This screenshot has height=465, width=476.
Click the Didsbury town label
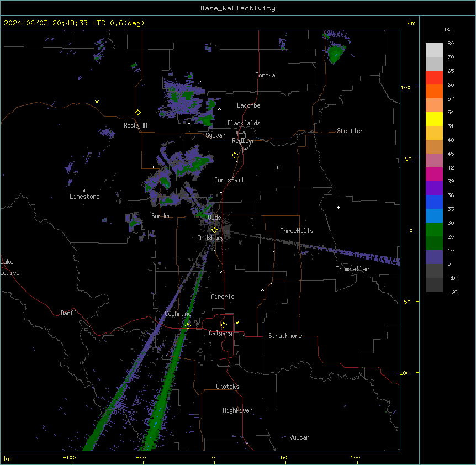click(211, 238)
